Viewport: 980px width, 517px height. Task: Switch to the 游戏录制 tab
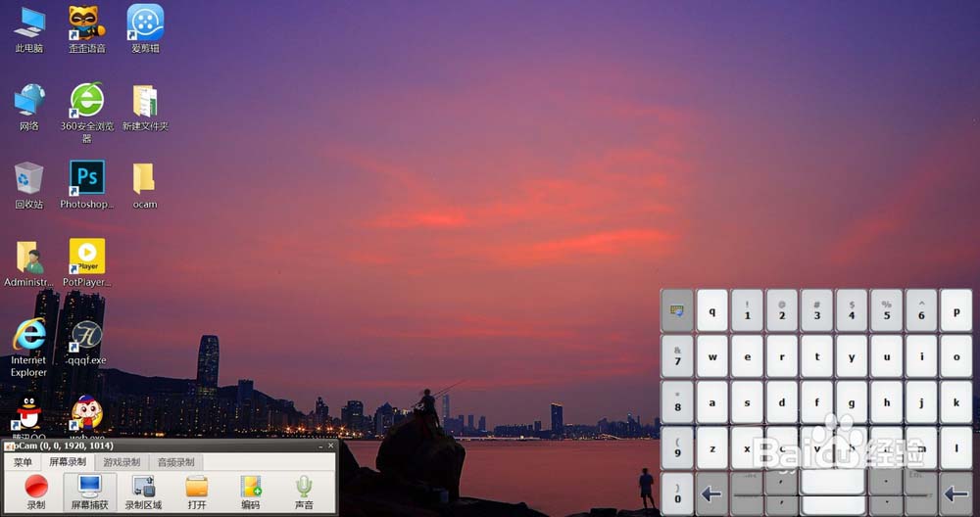coord(122,463)
